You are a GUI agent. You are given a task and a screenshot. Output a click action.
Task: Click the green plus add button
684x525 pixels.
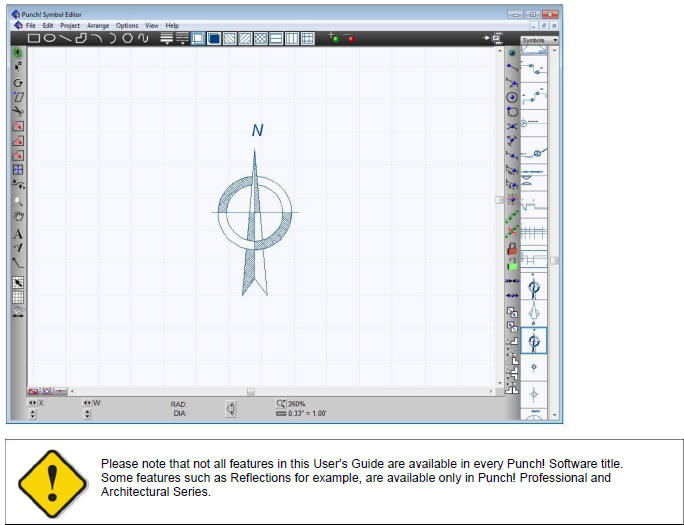334,38
